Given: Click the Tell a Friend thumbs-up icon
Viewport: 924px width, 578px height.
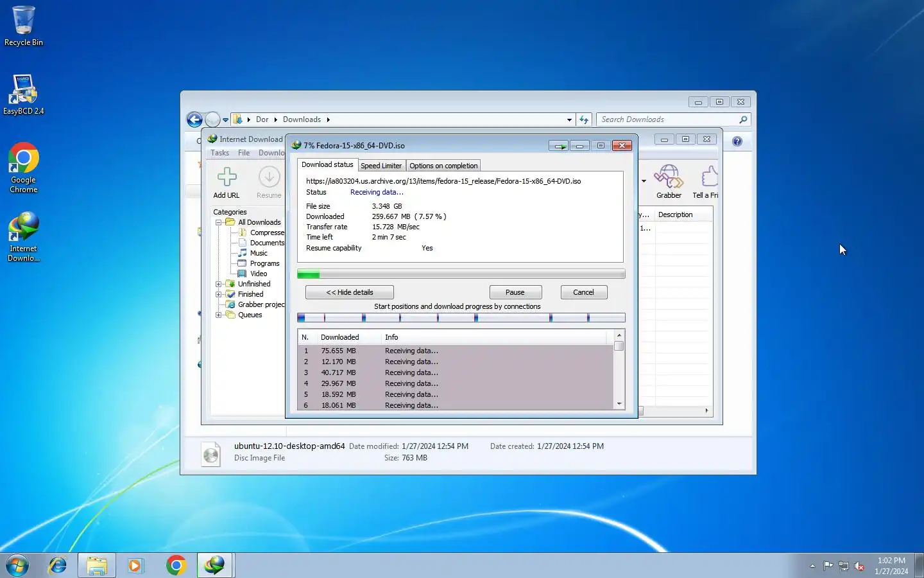Looking at the screenshot, I should click(x=708, y=177).
